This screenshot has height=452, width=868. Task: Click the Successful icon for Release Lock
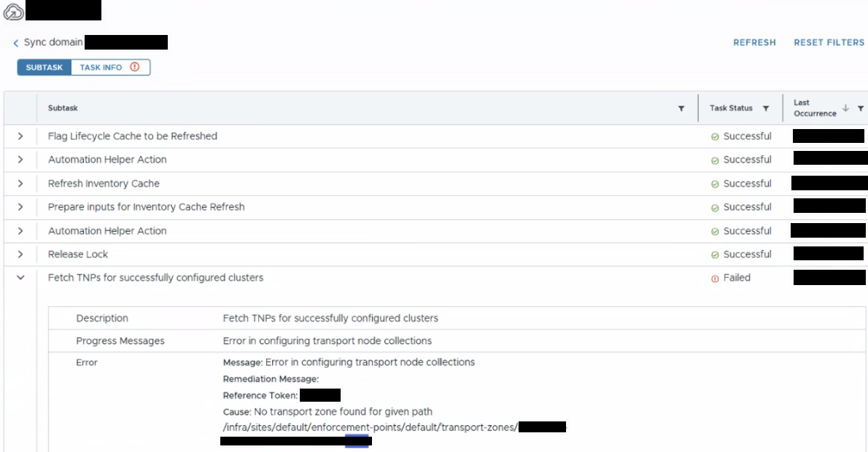pos(715,255)
